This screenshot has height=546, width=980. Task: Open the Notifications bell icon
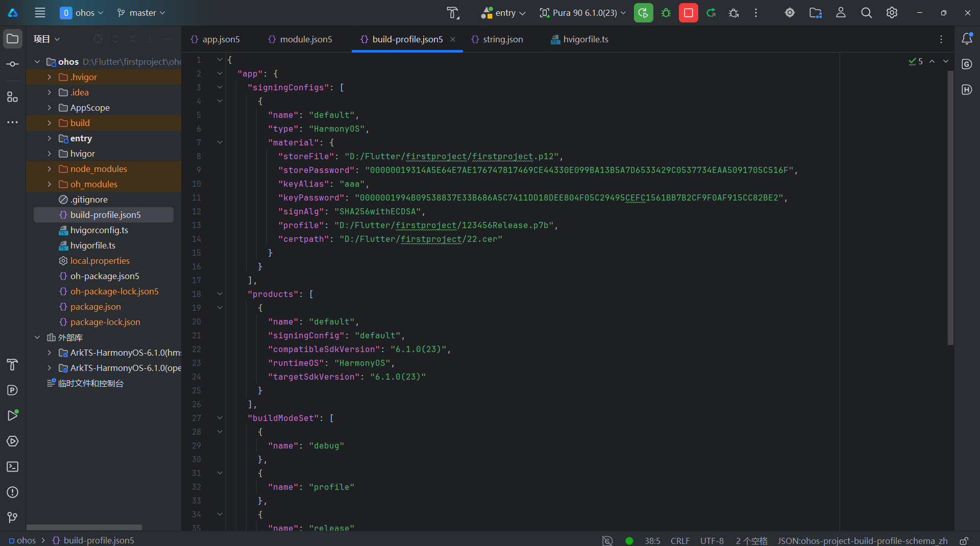click(x=967, y=39)
